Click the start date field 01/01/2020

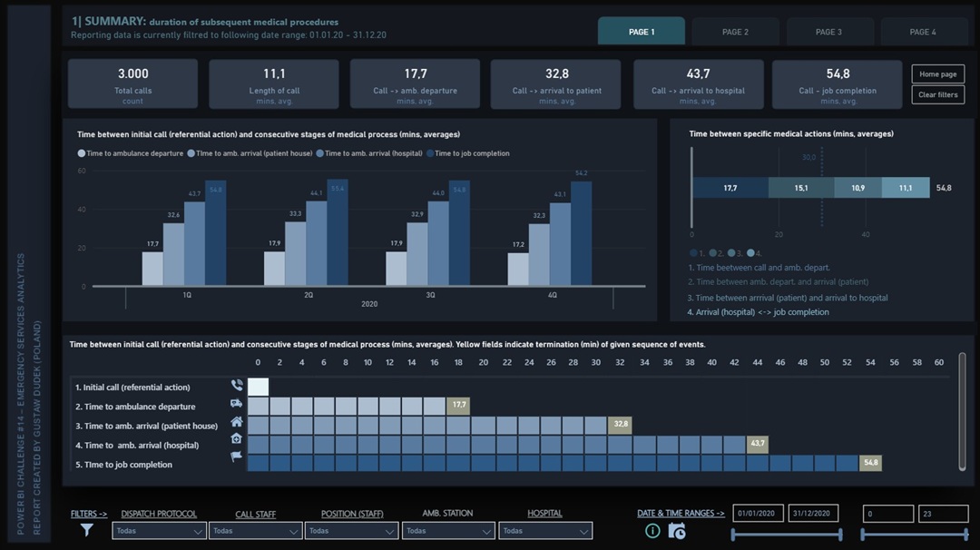pos(758,514)
